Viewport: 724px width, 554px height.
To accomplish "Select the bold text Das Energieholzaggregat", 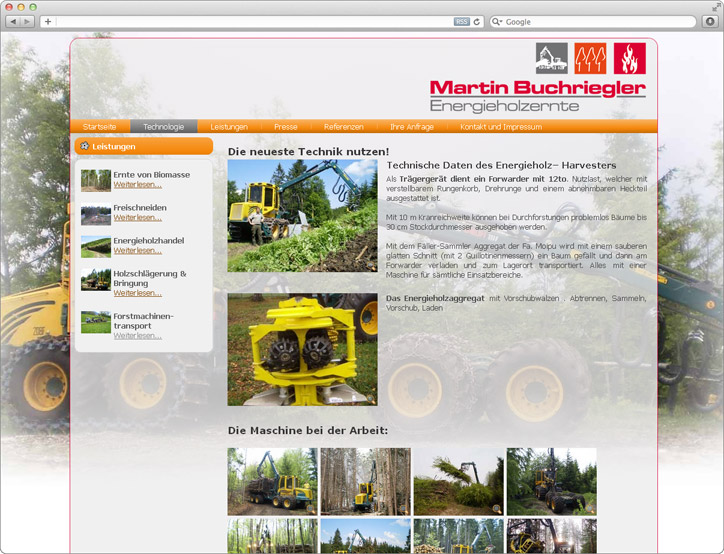I will [435, 298].
